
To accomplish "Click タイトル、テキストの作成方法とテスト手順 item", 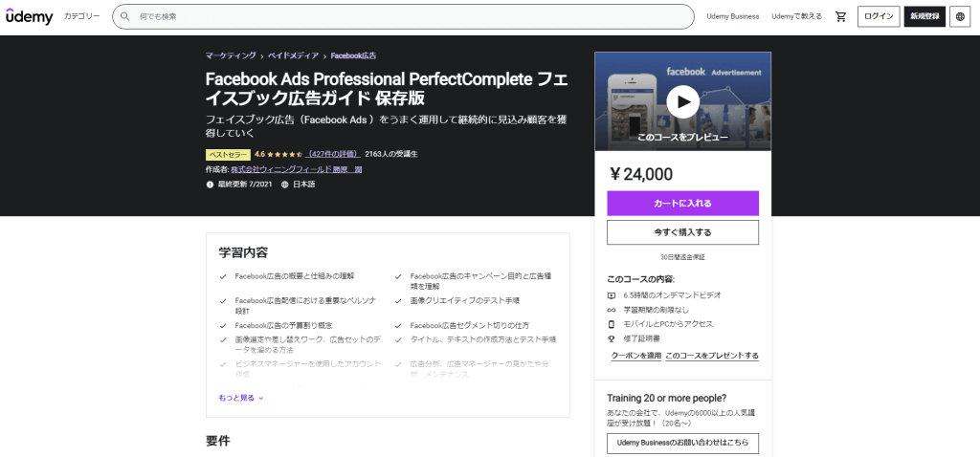I will point(483,339).
